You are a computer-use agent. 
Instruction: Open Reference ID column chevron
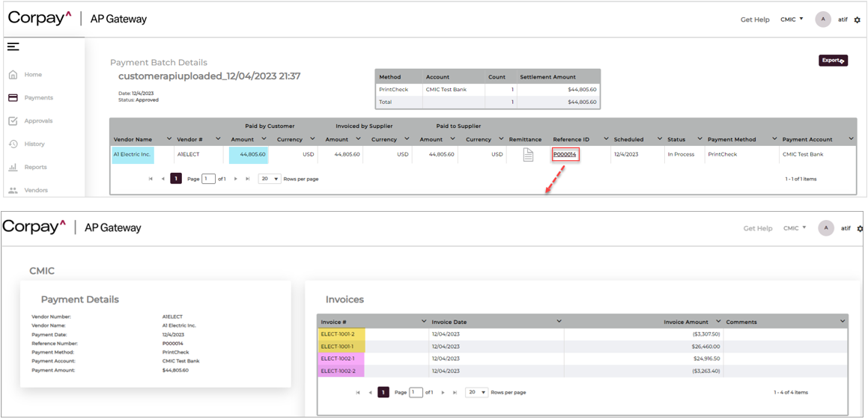click(606, 138)
